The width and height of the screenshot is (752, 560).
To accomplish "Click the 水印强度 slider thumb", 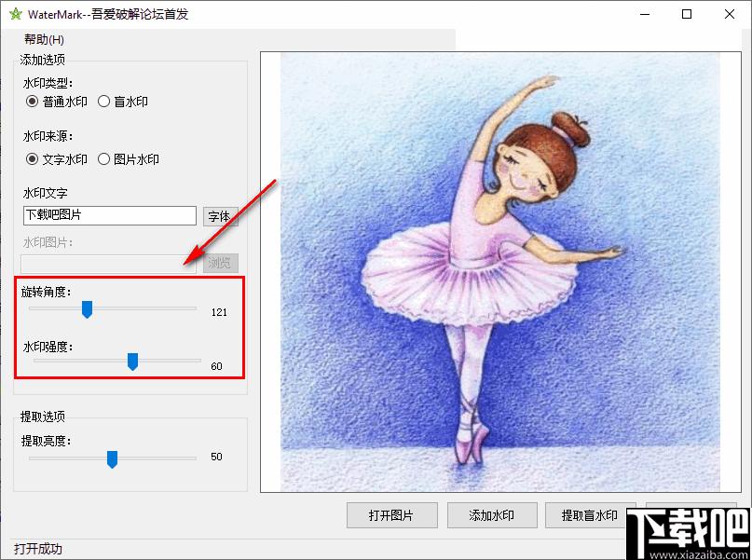I will point(132,362).
